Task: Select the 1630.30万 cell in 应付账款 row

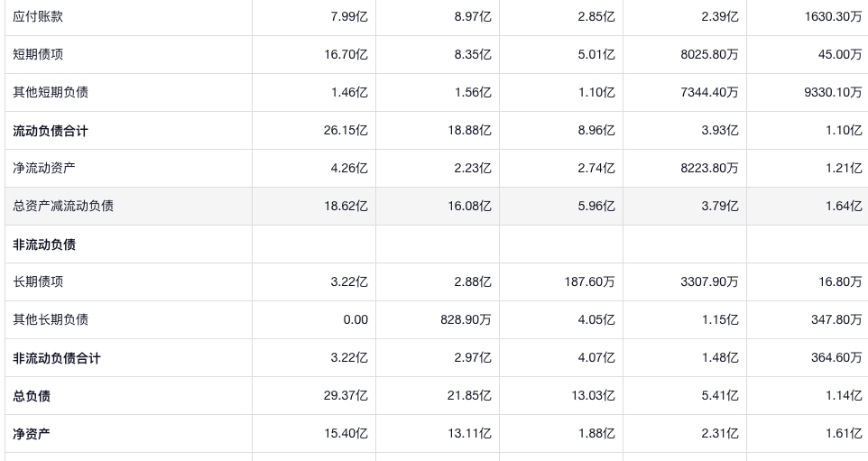Action: click(x=833, y=16)
